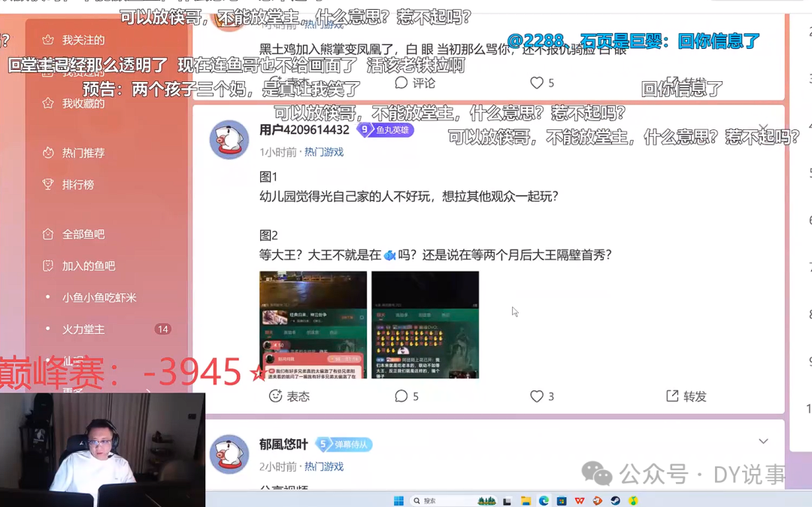Like the top post with 5 likes
Viewport: 812px width, 507px height.
coord(541,83)
